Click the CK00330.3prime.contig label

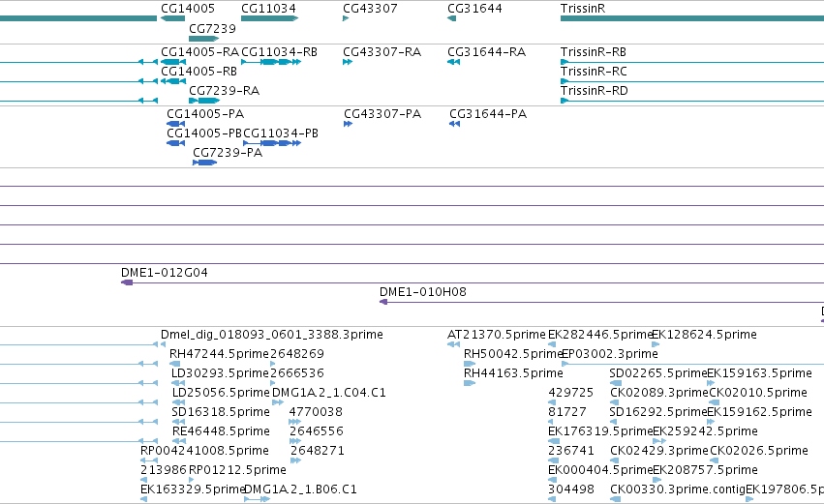coord(678,489)
